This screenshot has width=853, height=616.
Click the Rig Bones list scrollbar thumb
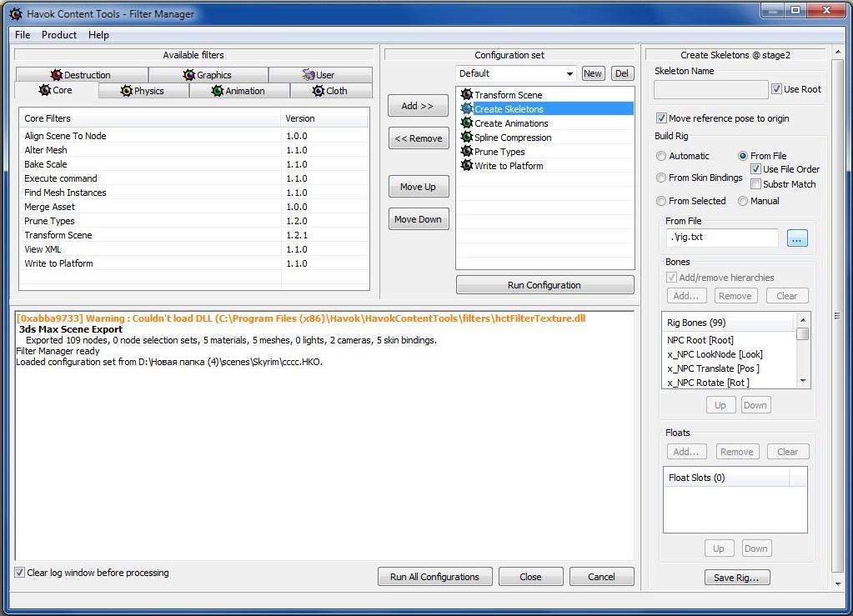pos(802,333)
